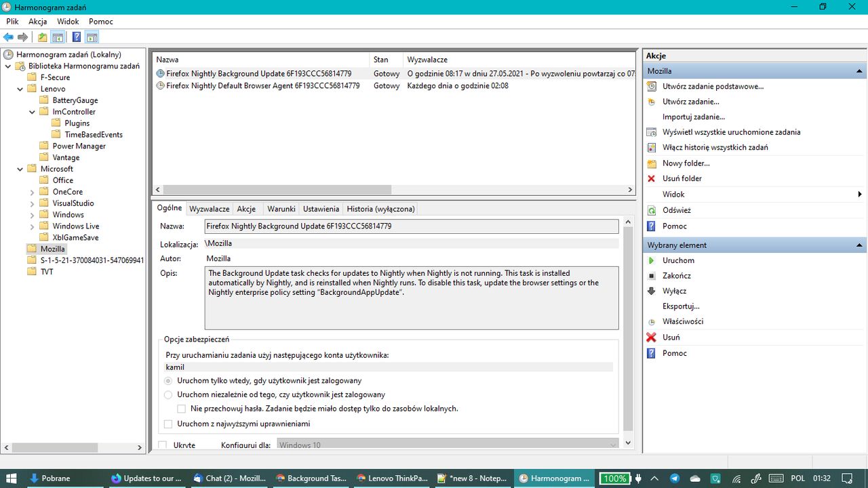Expand the 'Windows Live' tree node
This screenshot has height=488, width=868.
tap(33, 226)
